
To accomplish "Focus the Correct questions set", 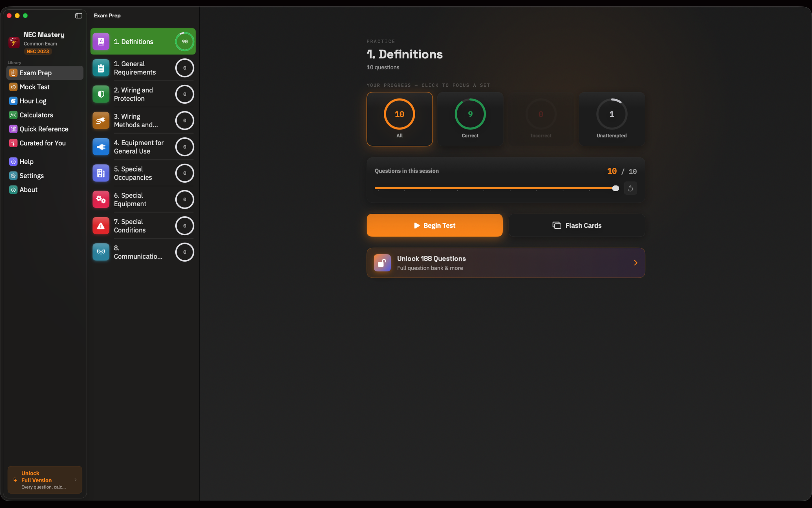I will (x=470, y=119).
